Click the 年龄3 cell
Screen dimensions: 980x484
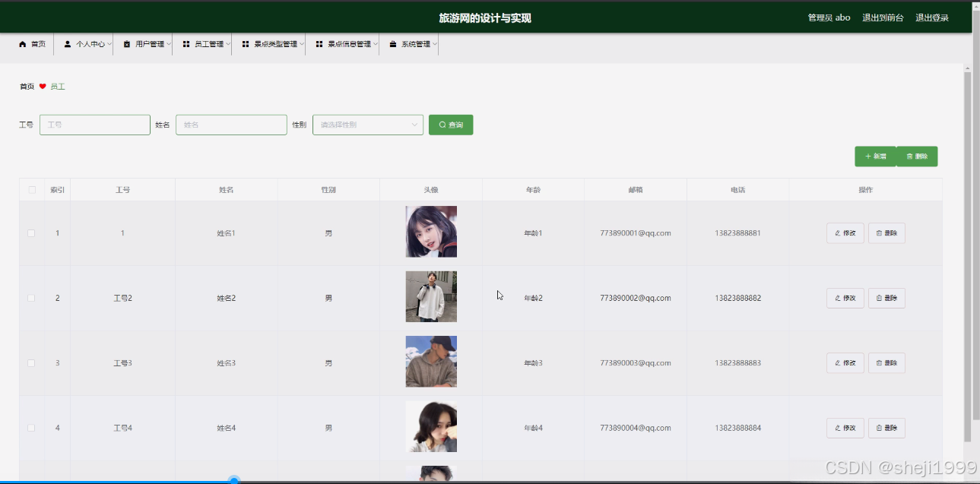click(x=533, y=363)
